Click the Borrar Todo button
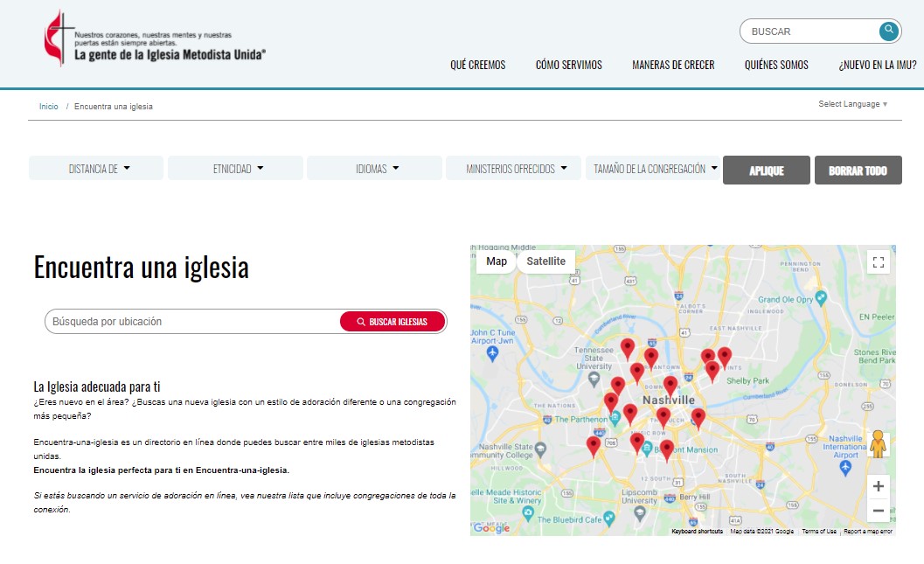Image resolution: width=924 pixels, height=564 pixels. point(857,171)
